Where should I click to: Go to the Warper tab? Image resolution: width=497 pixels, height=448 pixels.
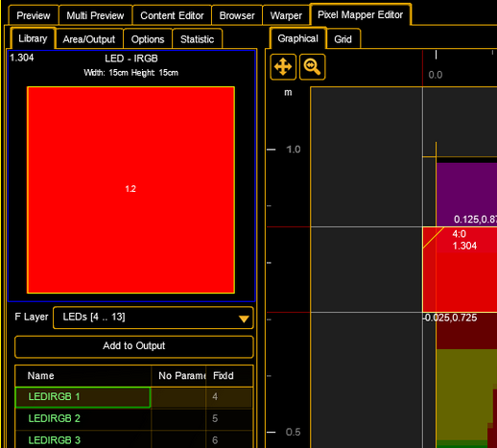286,15
